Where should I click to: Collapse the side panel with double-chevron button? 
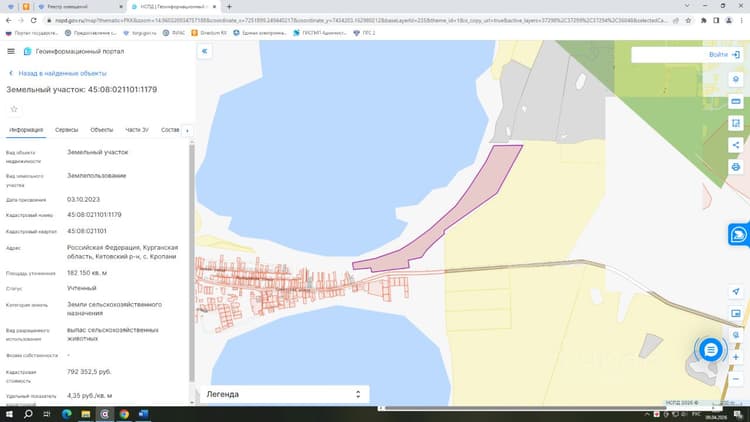[x=205, y=51]
